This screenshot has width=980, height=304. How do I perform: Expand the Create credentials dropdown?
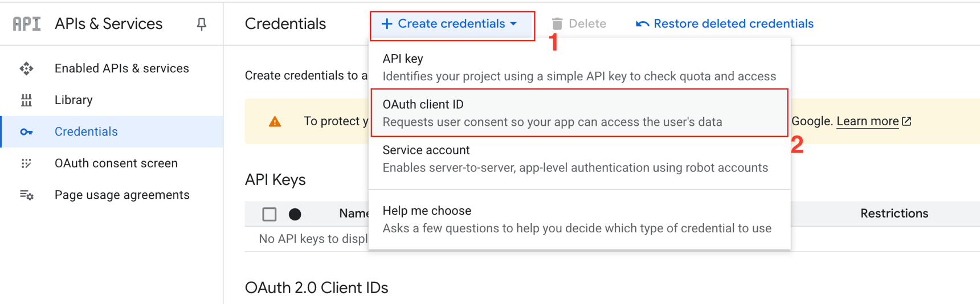pyautogui.click(x=450, y=24)
